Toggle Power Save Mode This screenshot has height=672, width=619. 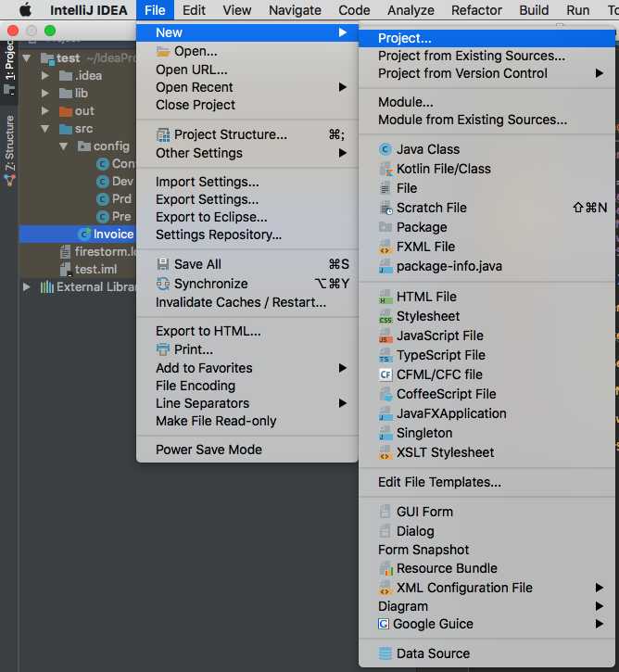[x=247, y=450]
